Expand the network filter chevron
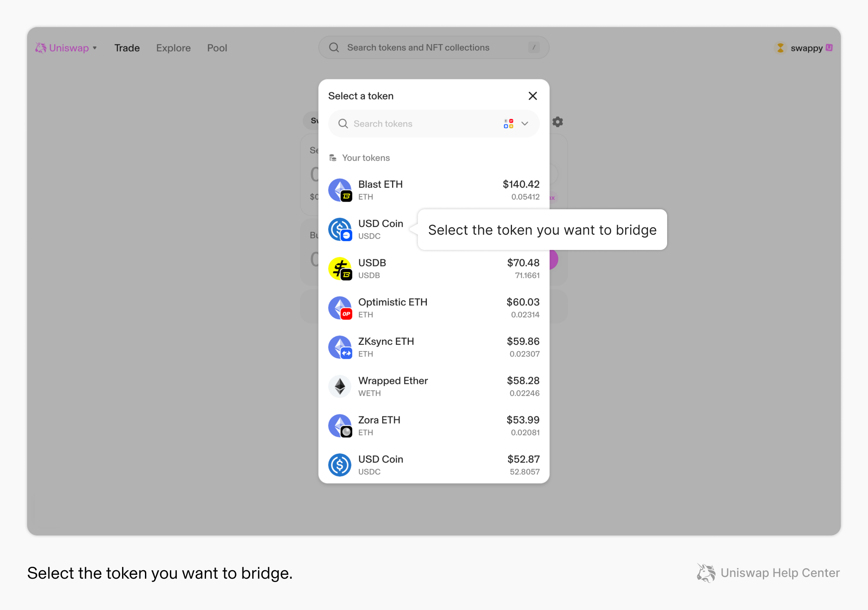The image size is (868, 610). [x=525, y=124]
